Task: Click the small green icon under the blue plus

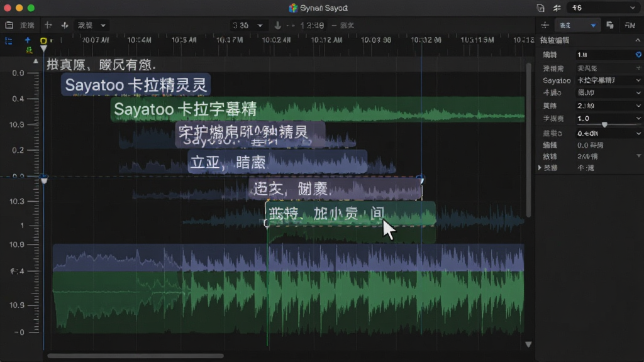Action: point(29,50)
